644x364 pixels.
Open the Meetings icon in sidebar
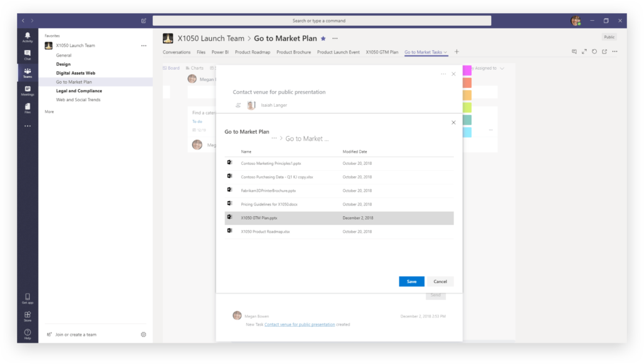click(x=28, y=91)
